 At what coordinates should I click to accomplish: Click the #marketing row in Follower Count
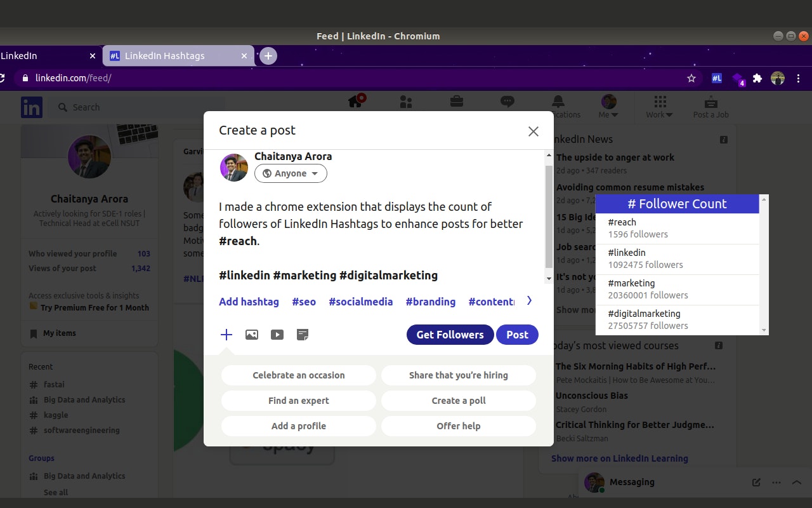click(677, 290)
